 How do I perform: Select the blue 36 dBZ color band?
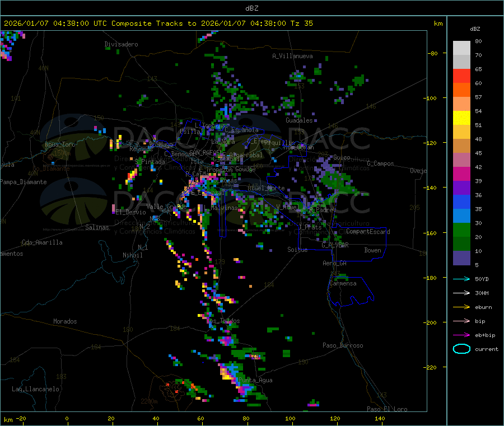point(461,202)
